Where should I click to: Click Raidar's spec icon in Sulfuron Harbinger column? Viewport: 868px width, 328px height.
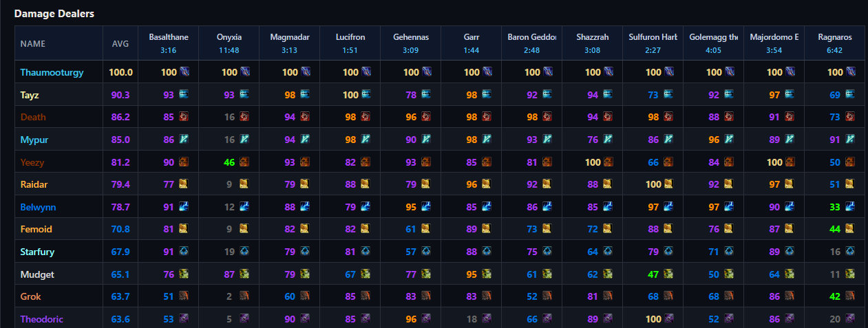pyautogui.click(x=668, y=184)
